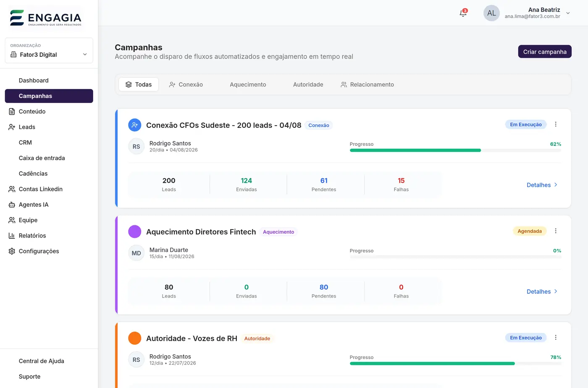Click the 78% progress bar
The width and height of the screenshot is (588, 388).
[x=455, y=364]
